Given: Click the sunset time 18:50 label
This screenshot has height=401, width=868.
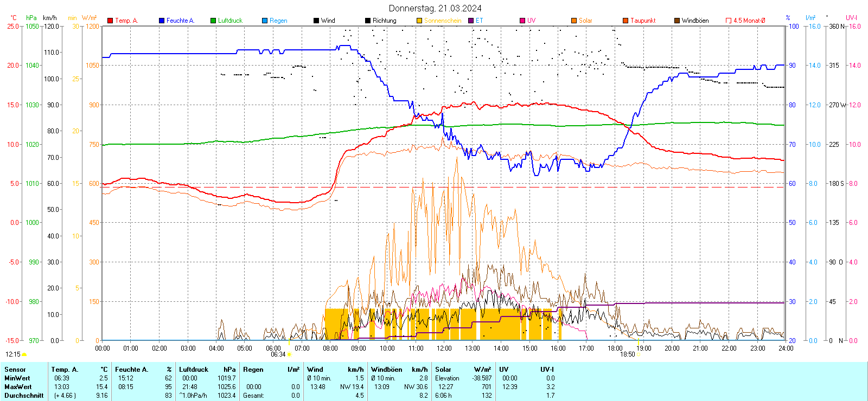Looking at the screenshot, I should point(627,354).
